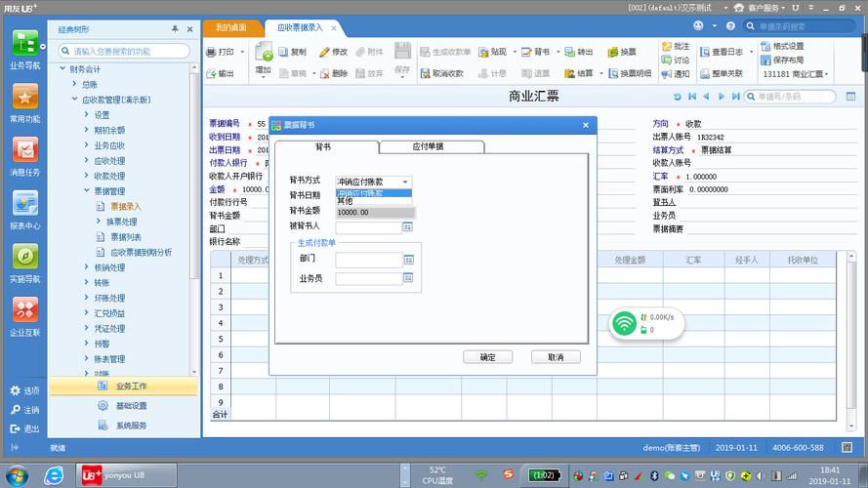Click the 结算 settlement toolbar icon
This screenshot has width=868, height=488.
569,73
